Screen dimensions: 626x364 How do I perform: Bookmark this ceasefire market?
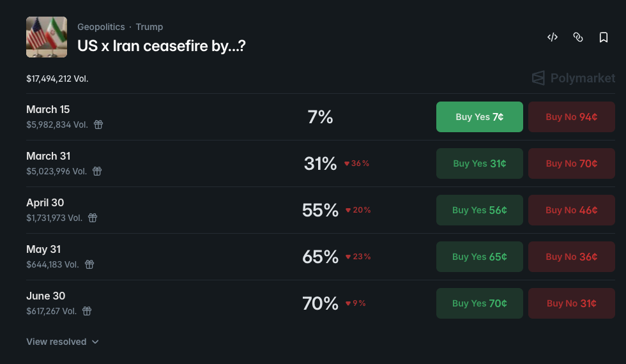pos(604,38)
